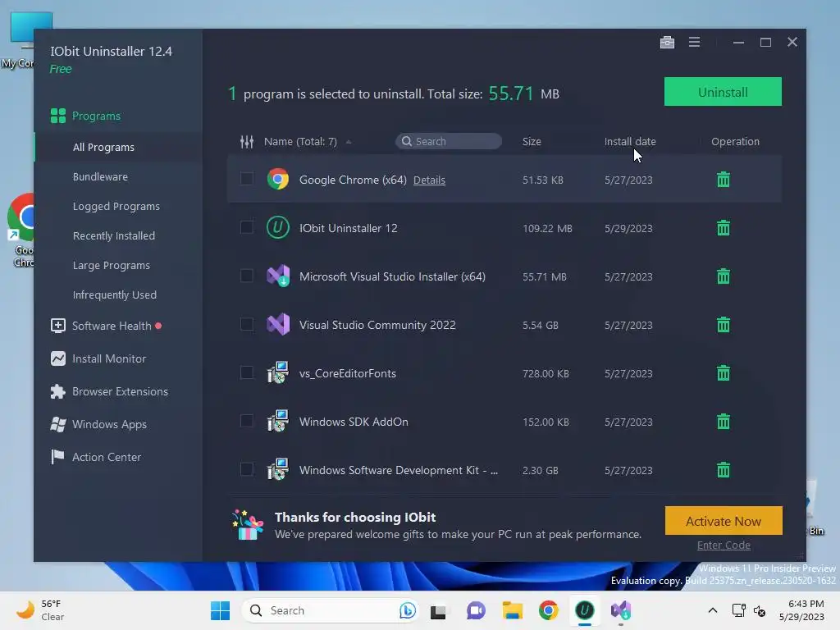This screenshot has width=840, height=630.
Task: Open the Windows Start menu
Action: point(220,610)
